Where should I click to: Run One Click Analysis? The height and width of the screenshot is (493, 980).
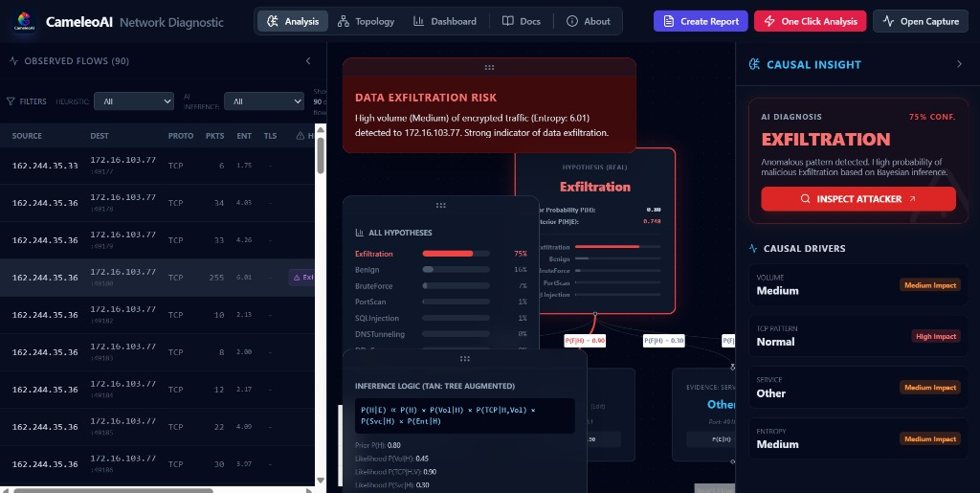pyautogui.click(x=810, y=21)
